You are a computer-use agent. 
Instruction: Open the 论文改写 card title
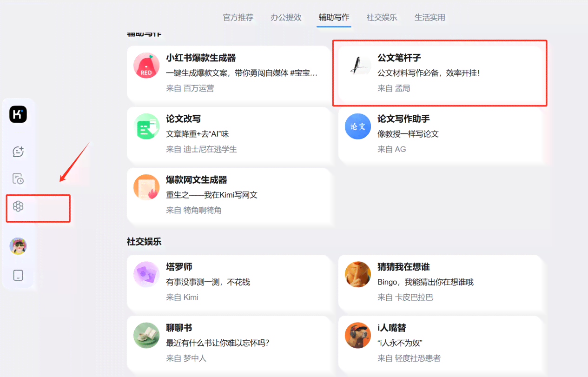point(184,119)
